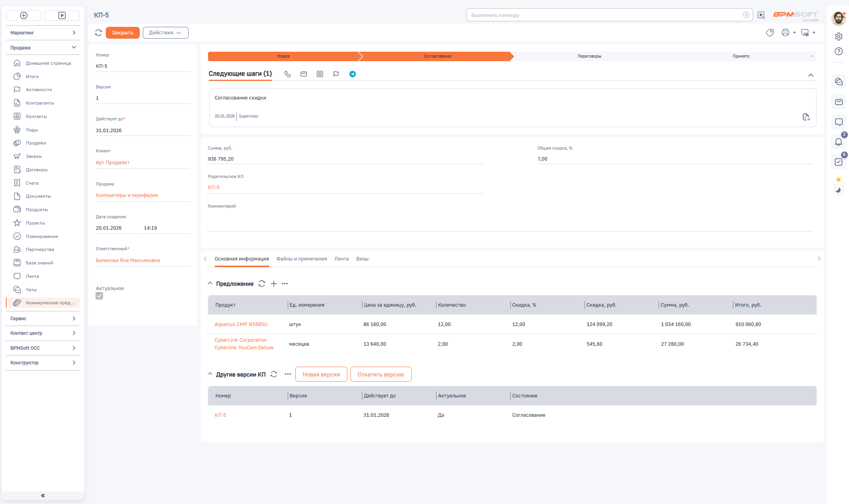This screenshot has width=849, height=504.
Task: Click the Telegram icon in next steps
Action: tap(352, 74)
